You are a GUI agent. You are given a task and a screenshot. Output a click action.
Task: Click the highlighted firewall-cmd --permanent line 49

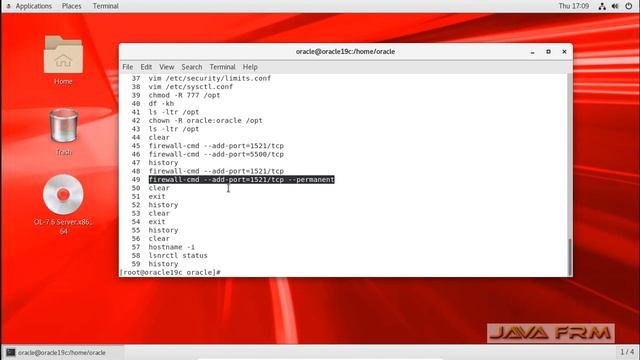pos(242,180)
